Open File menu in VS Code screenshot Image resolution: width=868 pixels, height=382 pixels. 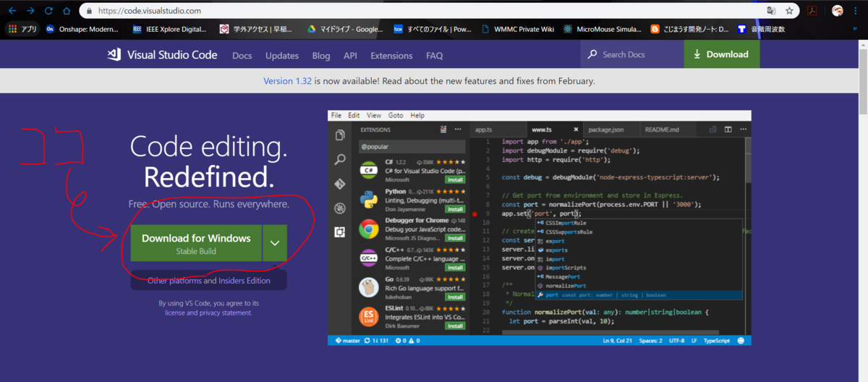pos(336,115)
